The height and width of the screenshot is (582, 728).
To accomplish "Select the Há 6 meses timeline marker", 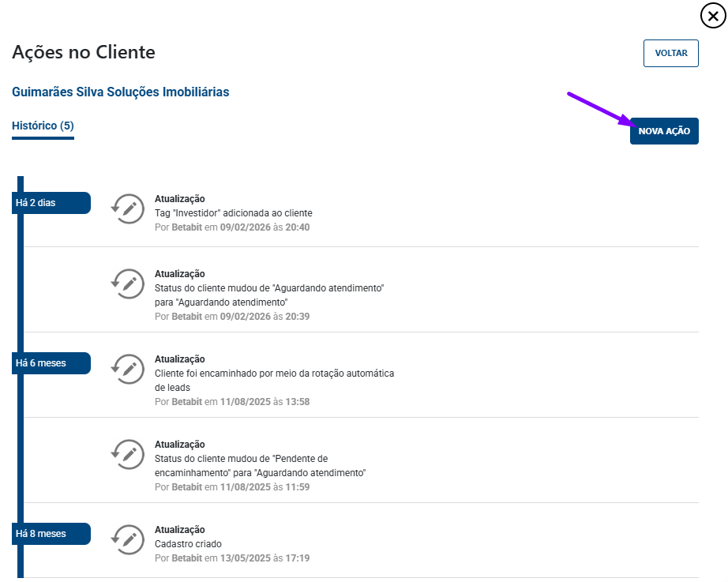I will tap(52, 363).
